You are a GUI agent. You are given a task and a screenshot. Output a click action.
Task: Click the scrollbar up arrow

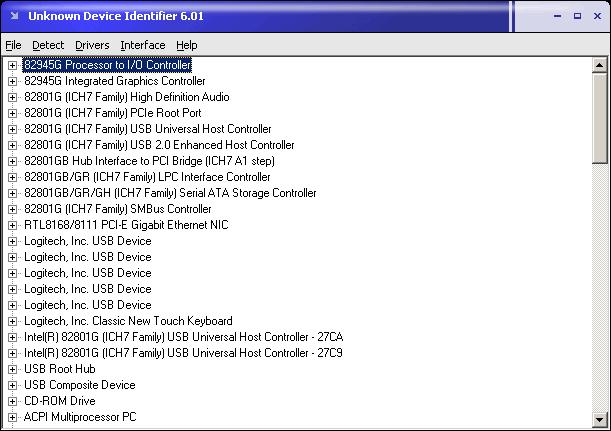click(599, 65)
